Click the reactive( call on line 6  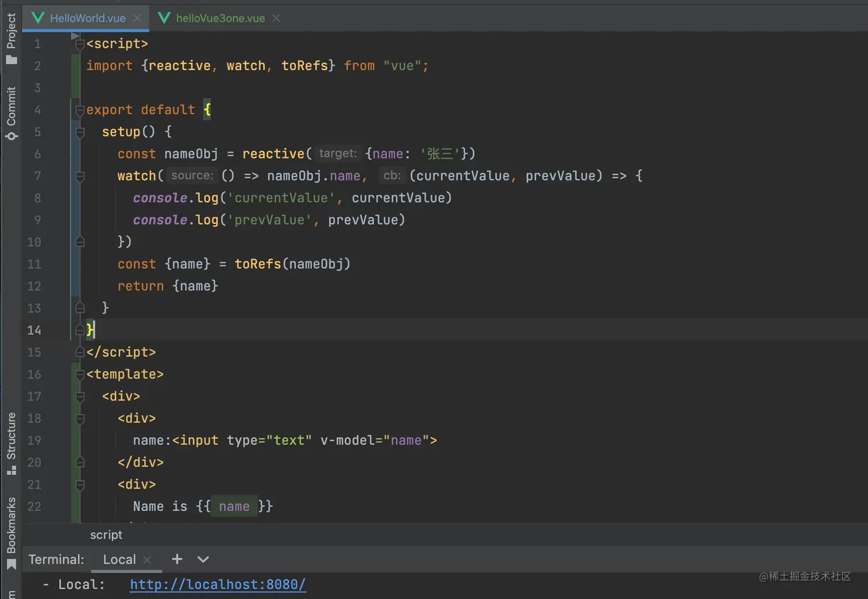pos(277,154)
